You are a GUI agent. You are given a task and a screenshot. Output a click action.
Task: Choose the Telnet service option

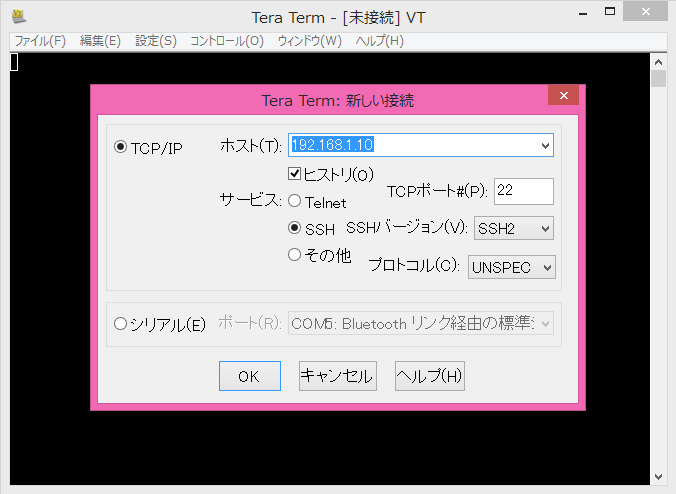(295, 201)
